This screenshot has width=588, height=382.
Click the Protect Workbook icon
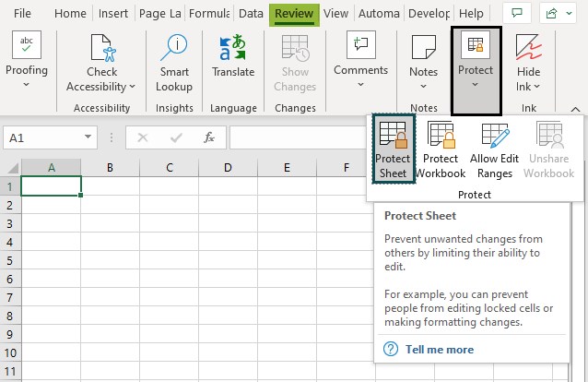(x=441, y=135)
